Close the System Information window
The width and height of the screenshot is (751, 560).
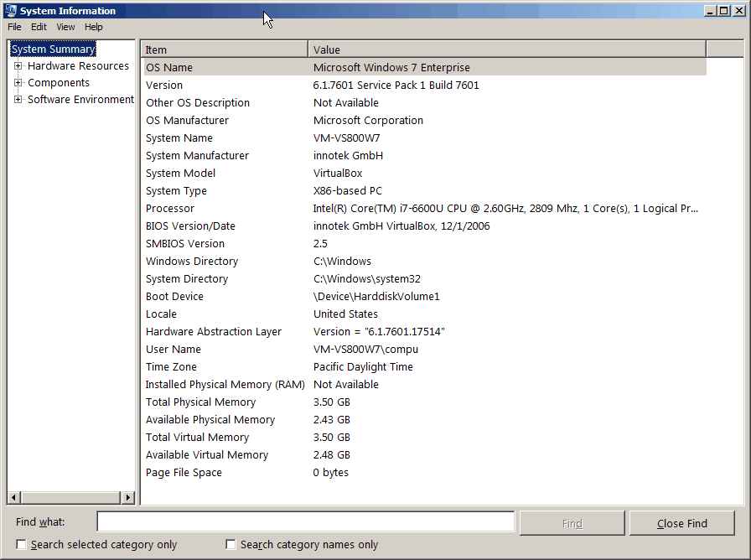tap(738, 11)
